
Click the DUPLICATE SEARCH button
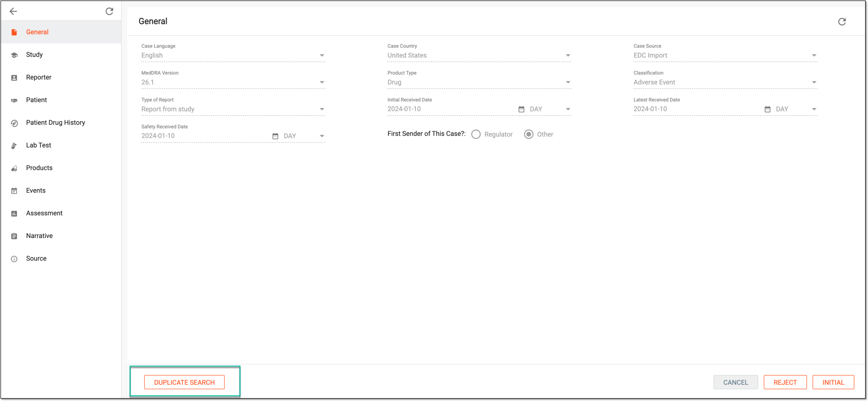(184, 382)
